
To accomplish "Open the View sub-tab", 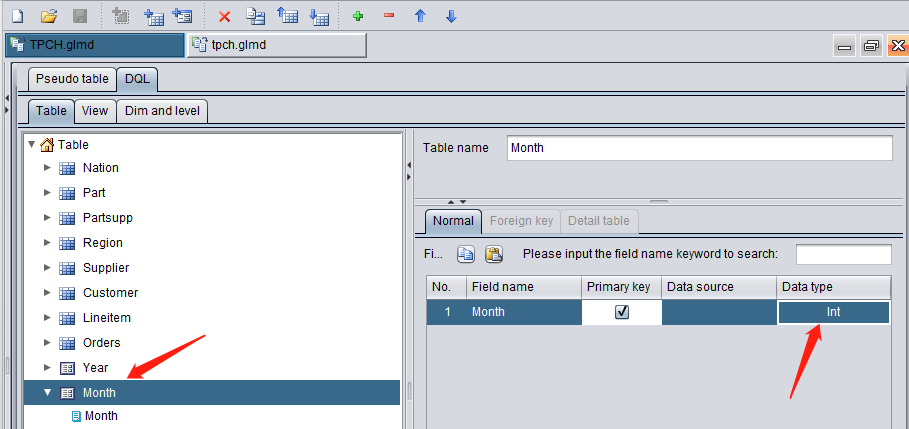I will point(95,111).
